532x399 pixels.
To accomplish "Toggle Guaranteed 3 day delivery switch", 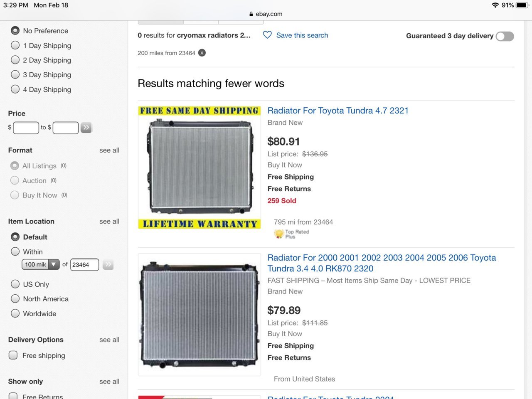I will [505, 36].
